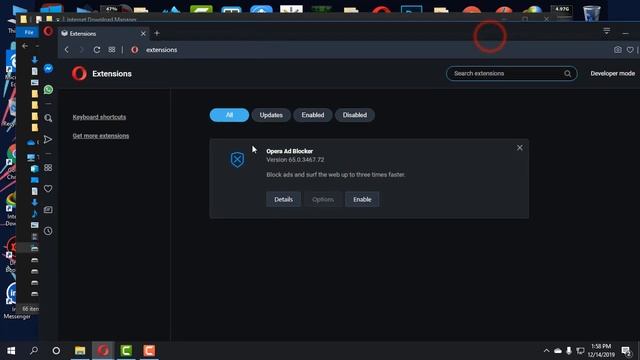Click the Opera menu logo
The image size is (640, 360).
(x=48, y=31)
